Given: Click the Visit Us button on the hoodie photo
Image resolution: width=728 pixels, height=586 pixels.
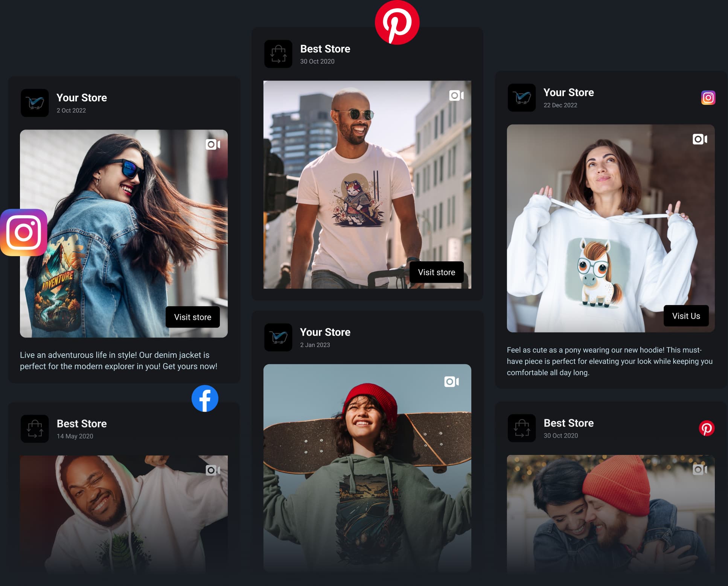Looking at the screenshot, I should pyautogui.click(x=686, y=316).
